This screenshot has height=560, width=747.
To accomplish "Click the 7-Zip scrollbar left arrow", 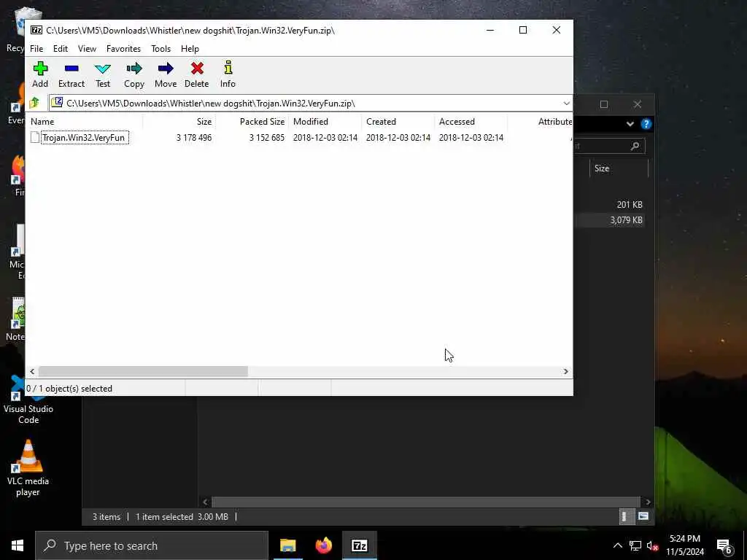I will pos(32,371).
